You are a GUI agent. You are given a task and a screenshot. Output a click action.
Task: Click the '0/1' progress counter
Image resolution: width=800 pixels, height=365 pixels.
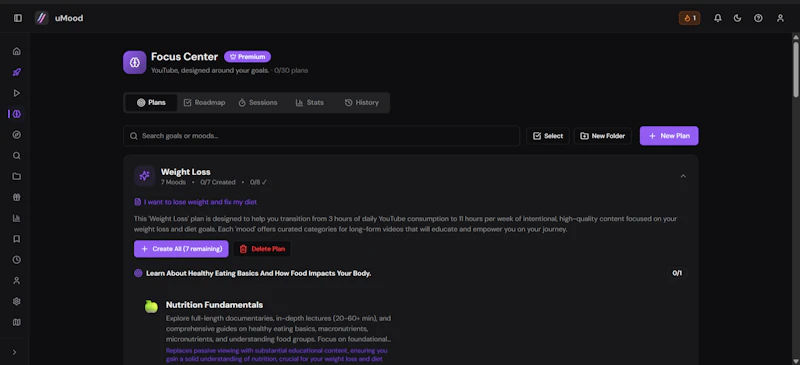tap(677, 273)
